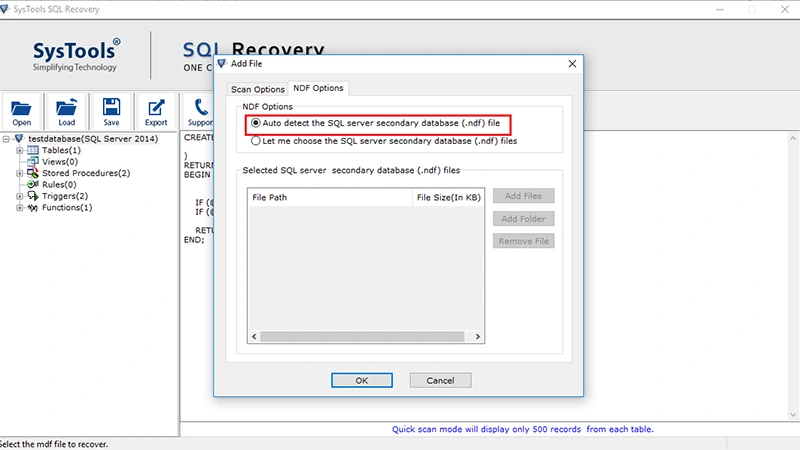Close the SysTools SQL Recovery window

point(785,9)
